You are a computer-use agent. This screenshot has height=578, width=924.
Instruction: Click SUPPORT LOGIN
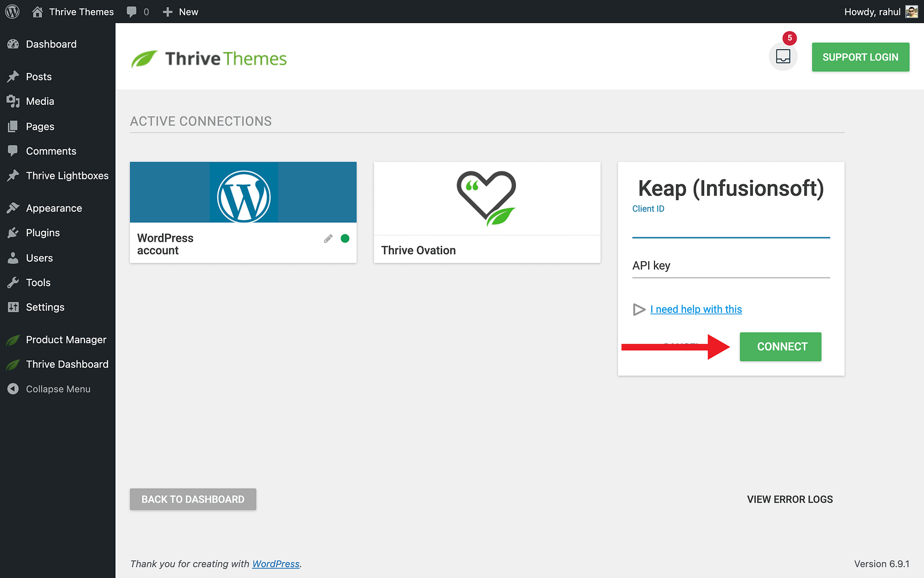point(860,57)
